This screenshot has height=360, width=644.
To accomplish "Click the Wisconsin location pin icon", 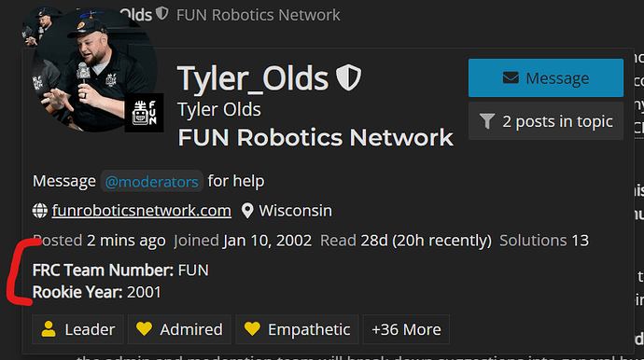I will click(247, 211).
